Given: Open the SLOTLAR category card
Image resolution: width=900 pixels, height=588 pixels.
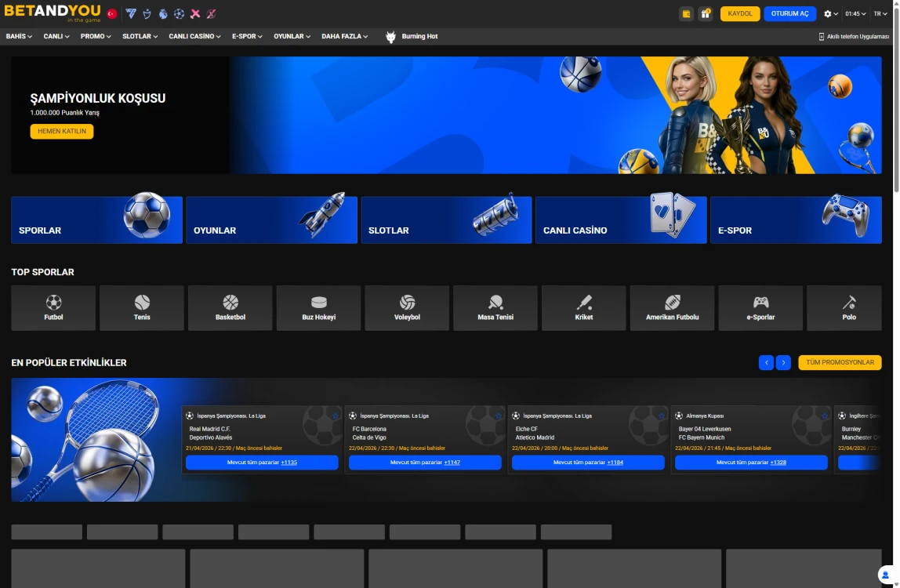Looking at the screenshot, I should [447, 220].
